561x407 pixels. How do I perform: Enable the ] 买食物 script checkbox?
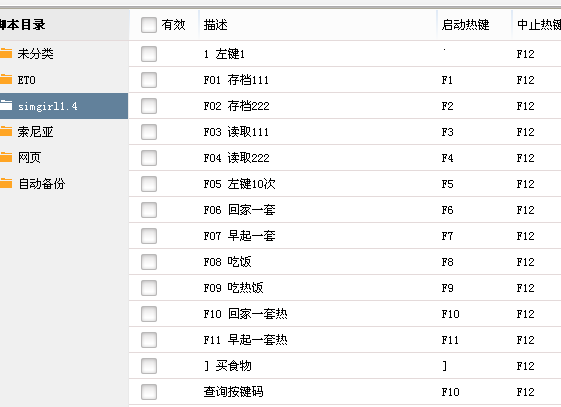point(149,366)
